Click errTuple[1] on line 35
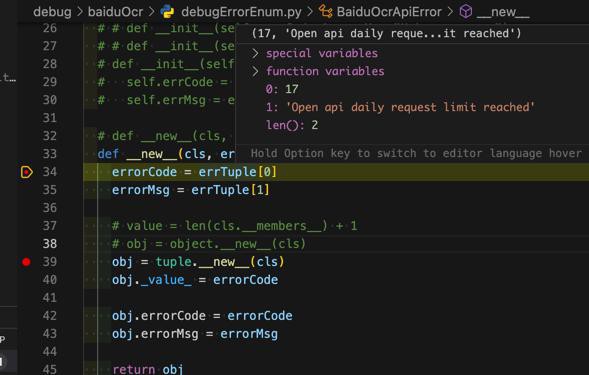Image resolution: width=589 pixels, height=375 pixels. pyautogui.click(x=230, y=190)
